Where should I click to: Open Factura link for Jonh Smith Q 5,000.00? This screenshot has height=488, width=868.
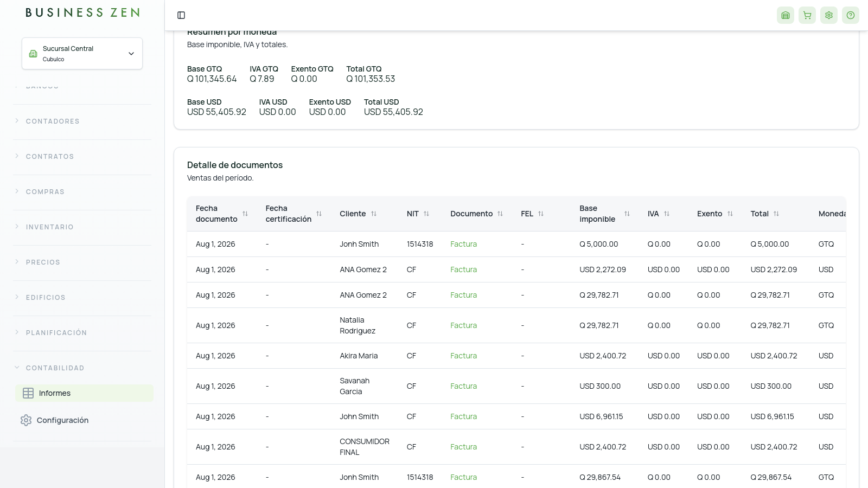(463, 244)
